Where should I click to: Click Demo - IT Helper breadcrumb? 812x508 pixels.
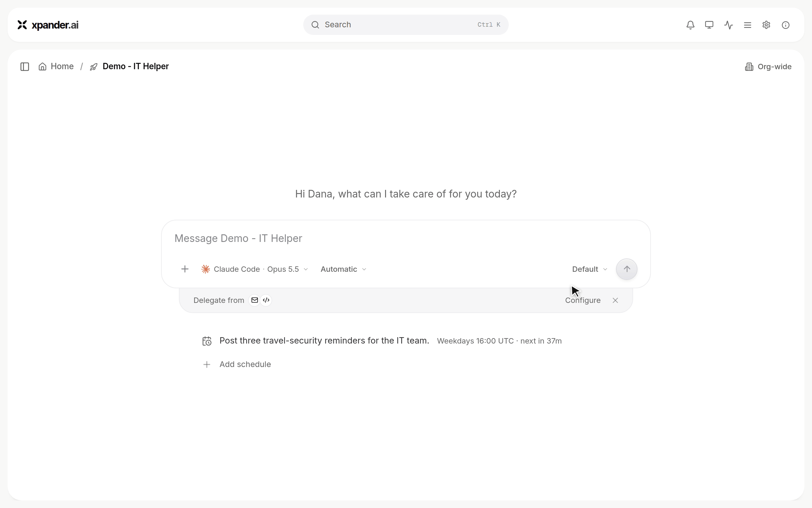135,67
